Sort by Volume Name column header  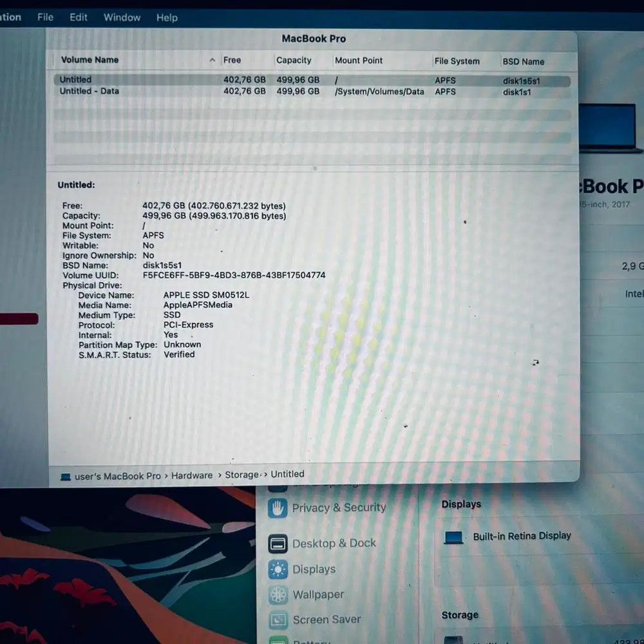tap(90, 60)
